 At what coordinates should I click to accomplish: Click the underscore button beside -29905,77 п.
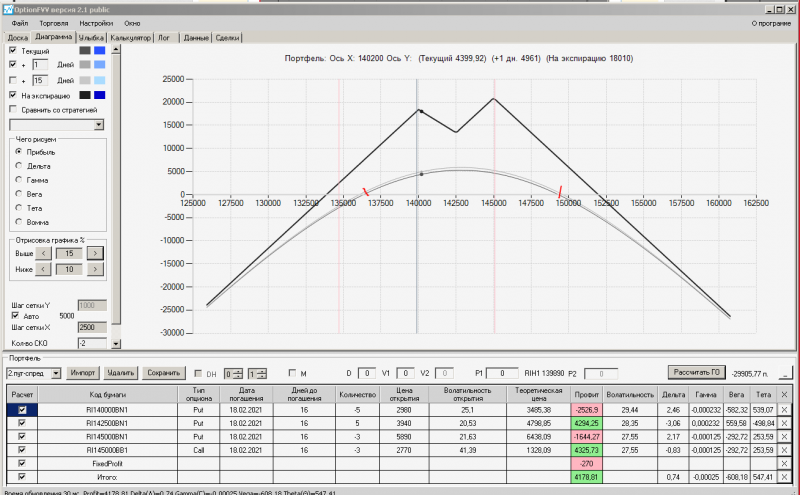point(785,373)
